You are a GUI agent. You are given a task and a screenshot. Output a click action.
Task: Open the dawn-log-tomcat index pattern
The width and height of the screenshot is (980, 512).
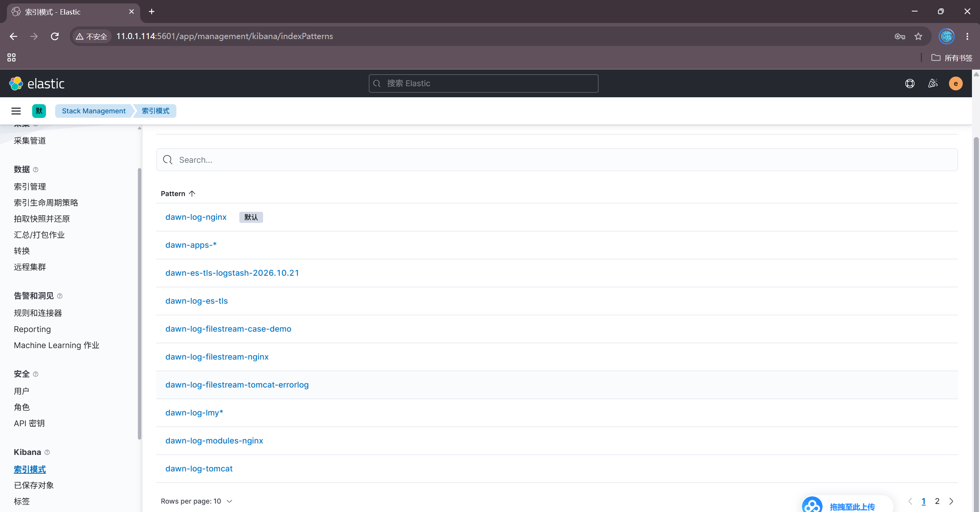pyautogui.click(x=199, y=469)
